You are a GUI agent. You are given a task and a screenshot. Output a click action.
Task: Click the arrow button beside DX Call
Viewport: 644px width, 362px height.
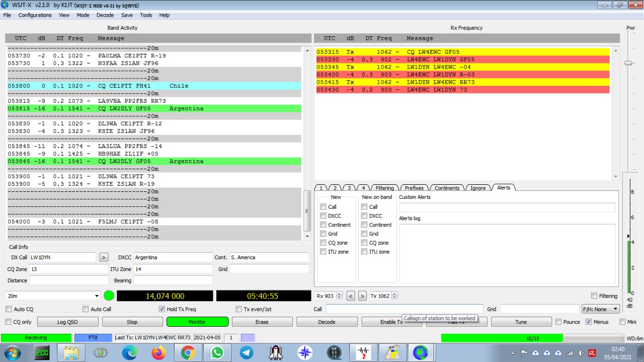tap(104, 257)
